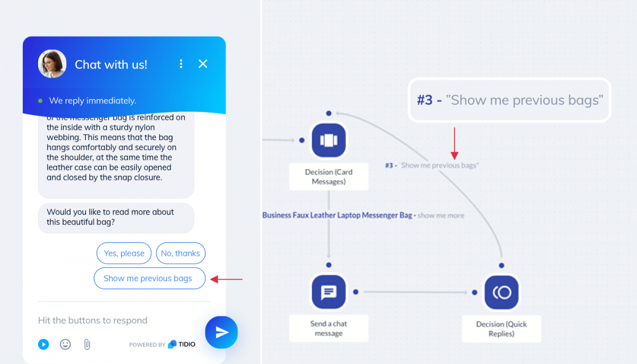Open the Powered by Tidio link
This screenshot has height=364, width=637.
(162, 344)
